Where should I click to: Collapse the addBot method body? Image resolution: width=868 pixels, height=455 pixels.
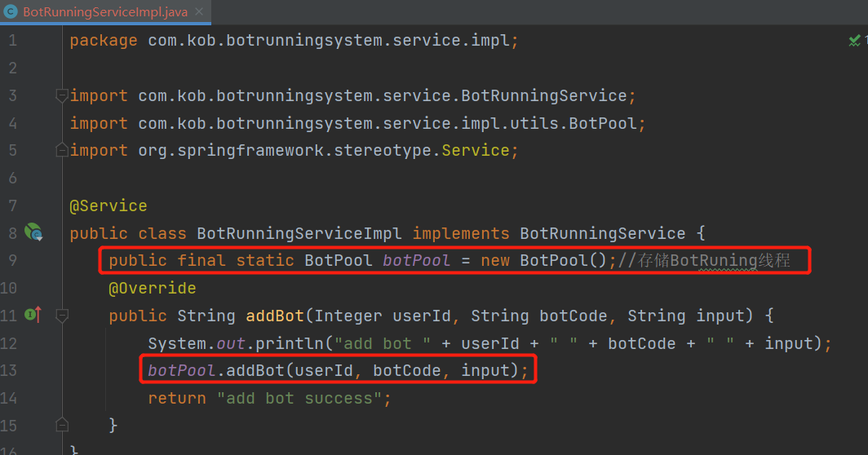(x=62, y=316)
